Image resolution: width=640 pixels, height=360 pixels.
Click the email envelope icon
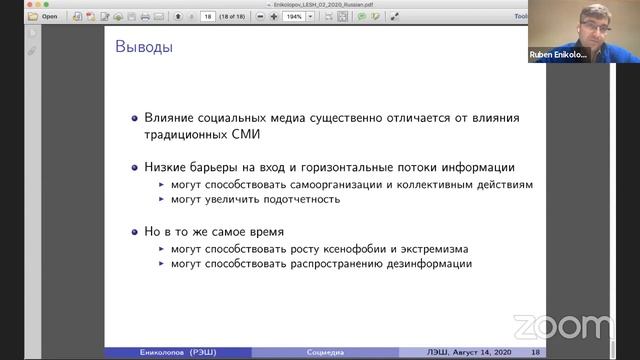click(159, 17)
